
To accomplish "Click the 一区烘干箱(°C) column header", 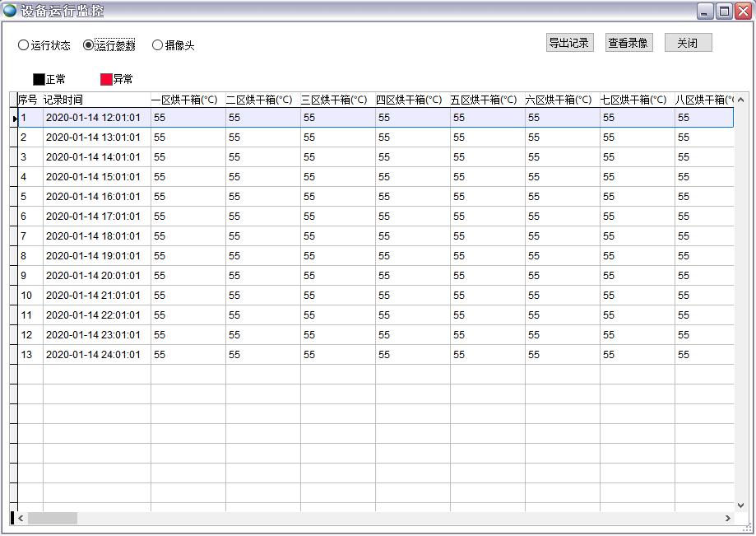I will click(188, 100).
